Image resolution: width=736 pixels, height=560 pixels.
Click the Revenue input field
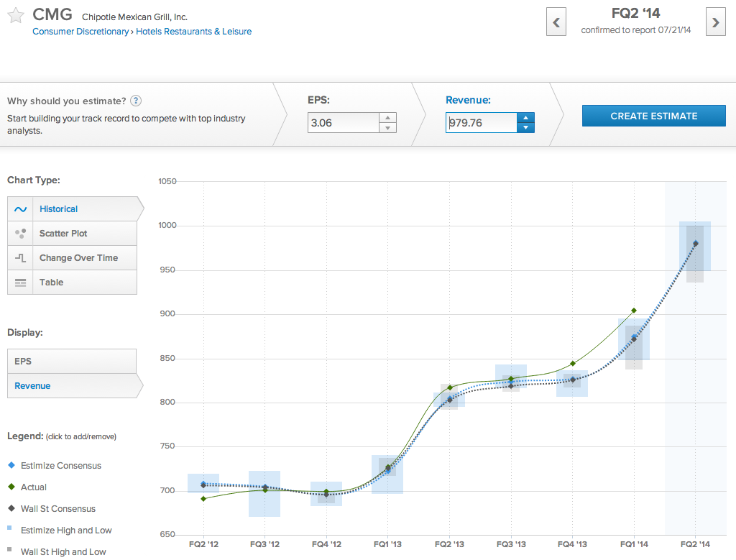[x=481, y=122]
